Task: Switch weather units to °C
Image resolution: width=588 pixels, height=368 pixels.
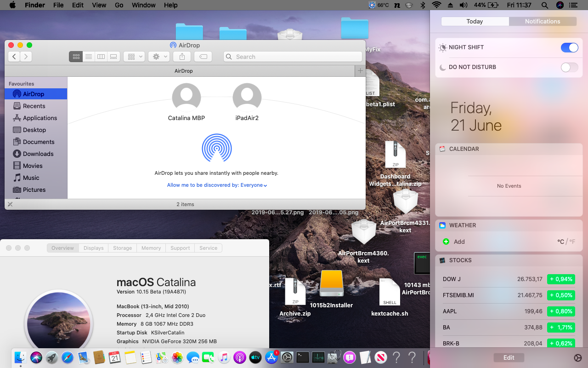Action: click(560, 241)
